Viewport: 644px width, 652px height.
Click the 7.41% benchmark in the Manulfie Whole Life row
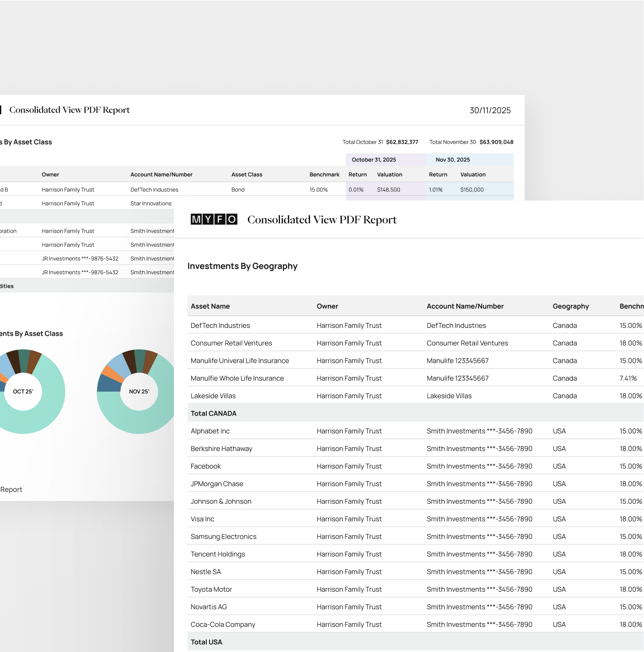pos(628,378)
